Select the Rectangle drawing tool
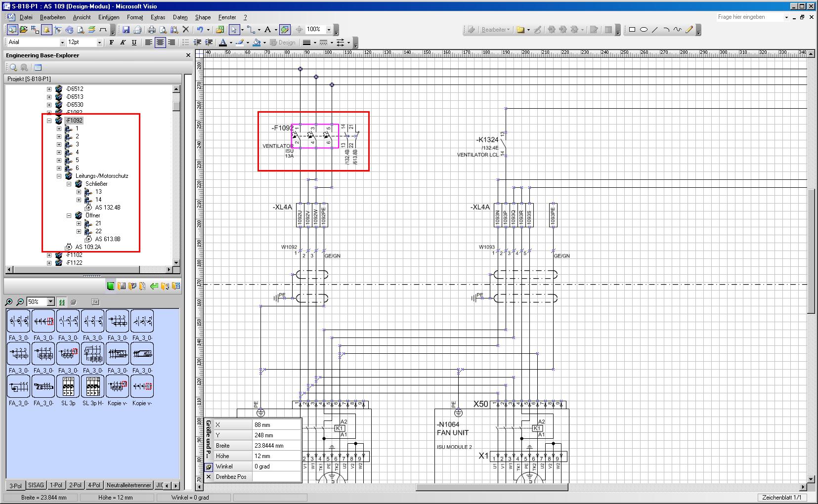Image resolution: width=818 pixels, height=504 pixels. (x=632, y=30)
